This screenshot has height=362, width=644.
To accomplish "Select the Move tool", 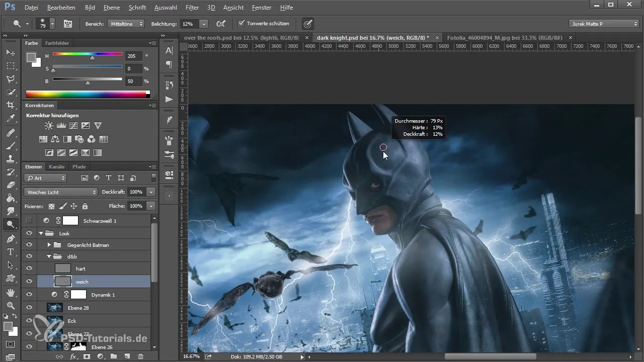I will [10, 52].
